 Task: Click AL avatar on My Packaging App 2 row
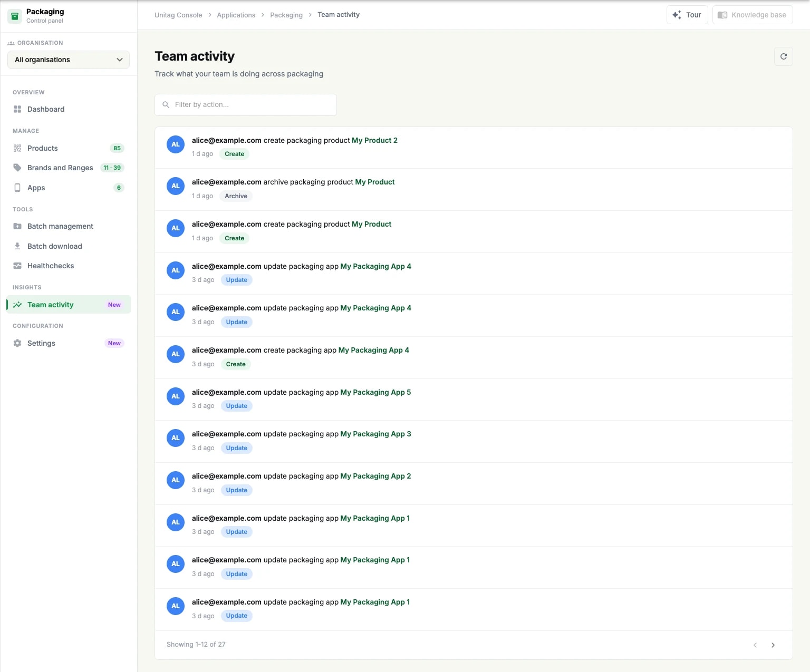pyautogui.click(x=176, y=480)
